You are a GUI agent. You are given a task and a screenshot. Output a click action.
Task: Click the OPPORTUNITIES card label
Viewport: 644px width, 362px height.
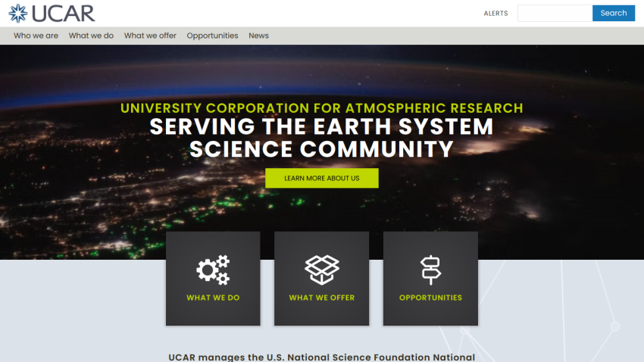(430, 298)
